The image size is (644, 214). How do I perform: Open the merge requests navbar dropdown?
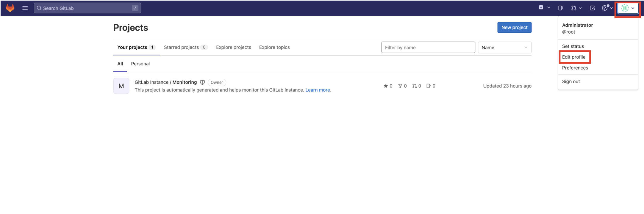[576, 8]
